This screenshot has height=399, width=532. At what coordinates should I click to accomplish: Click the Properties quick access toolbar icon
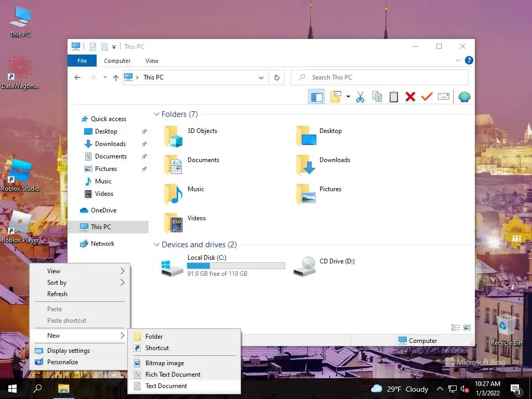[92, 46]
